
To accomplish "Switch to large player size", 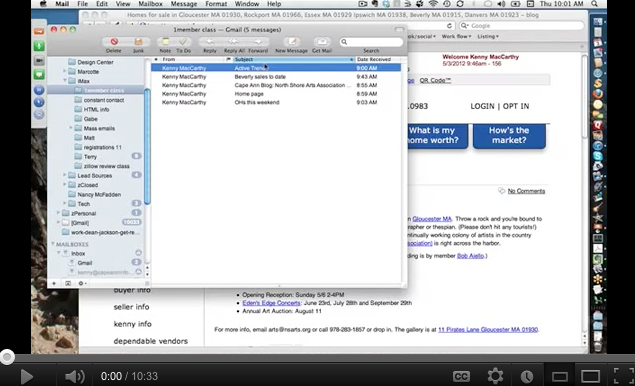I will [590, 377].
